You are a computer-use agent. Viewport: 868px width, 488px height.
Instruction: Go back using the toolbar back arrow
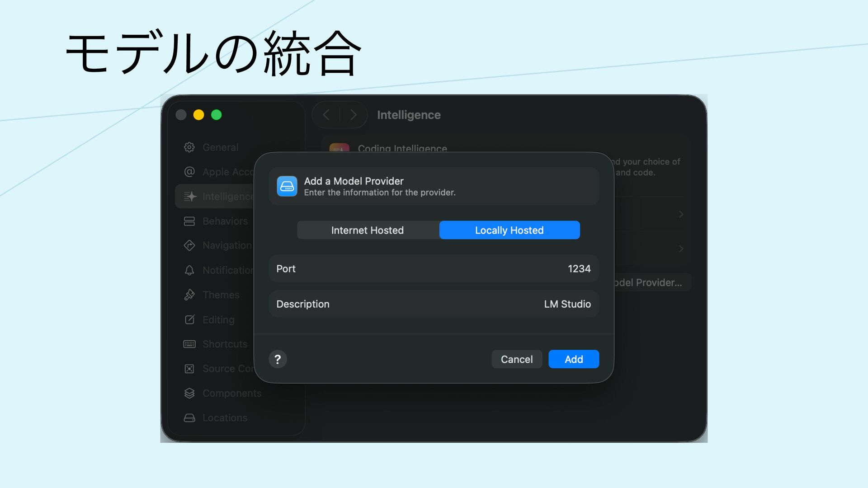(326, 115)
